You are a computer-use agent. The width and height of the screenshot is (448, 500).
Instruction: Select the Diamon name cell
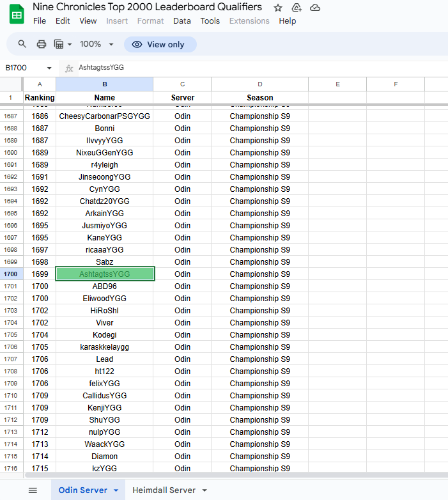[x=105, y=456]
